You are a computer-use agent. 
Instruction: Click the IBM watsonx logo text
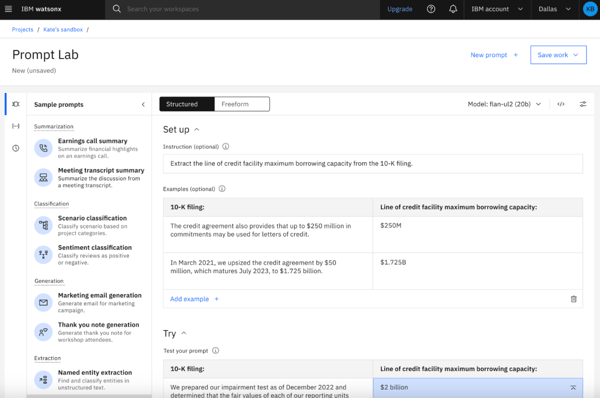[x=41, y=9]
